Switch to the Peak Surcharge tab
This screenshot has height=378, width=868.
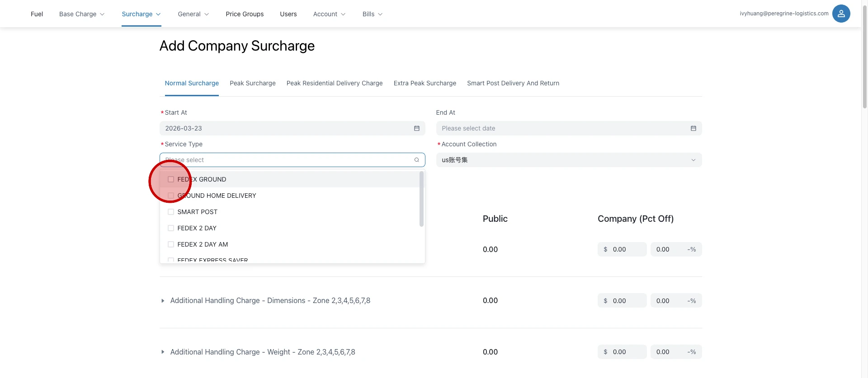click(252, 83)
